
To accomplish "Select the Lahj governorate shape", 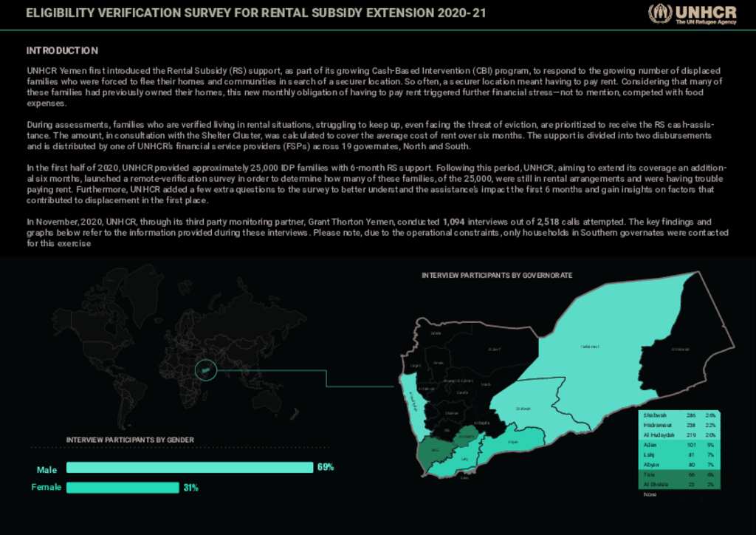I will (464, 459).
